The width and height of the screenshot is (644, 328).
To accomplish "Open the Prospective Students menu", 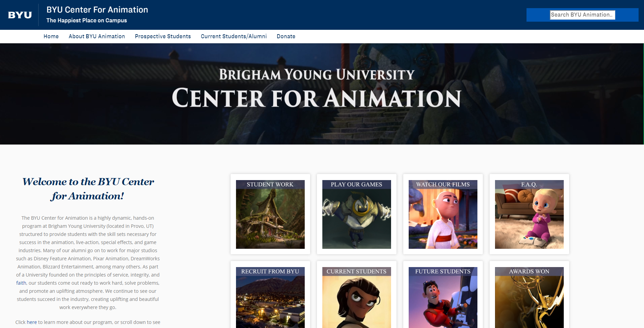I will [x=163, y=36].
